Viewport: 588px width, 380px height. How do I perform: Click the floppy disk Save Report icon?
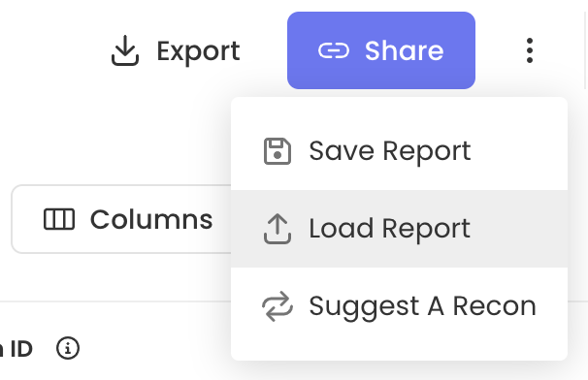coord(278,151)
